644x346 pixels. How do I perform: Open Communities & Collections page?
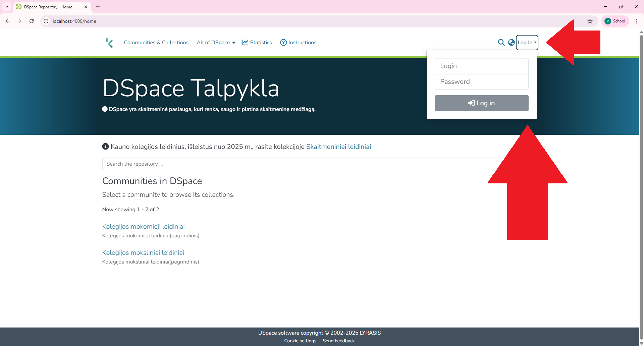(x=156, y=43)
